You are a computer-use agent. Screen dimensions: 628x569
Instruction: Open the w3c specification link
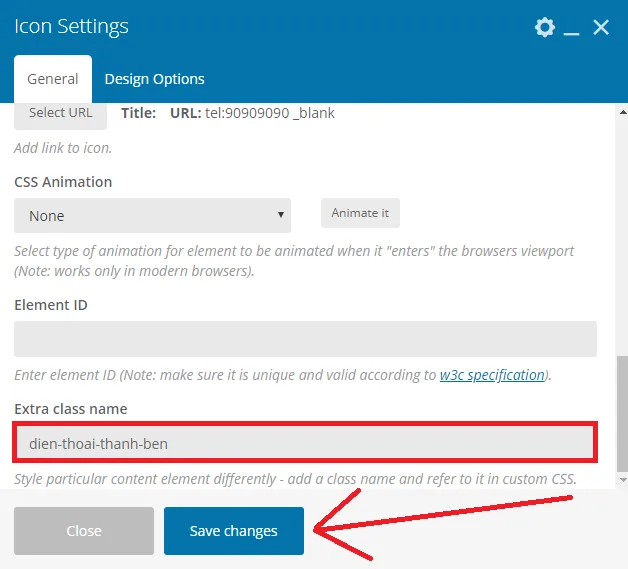click(x=492, y=375)
